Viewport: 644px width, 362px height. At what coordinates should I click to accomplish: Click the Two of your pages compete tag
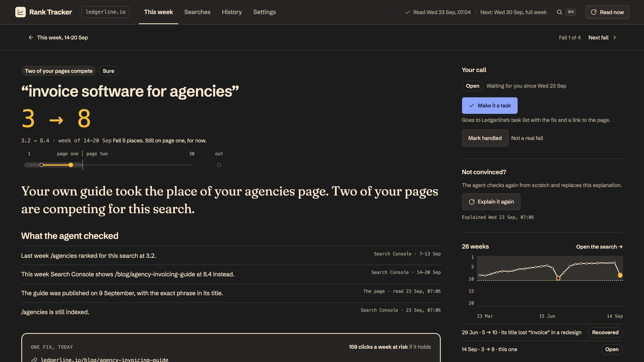pos(59,71)
